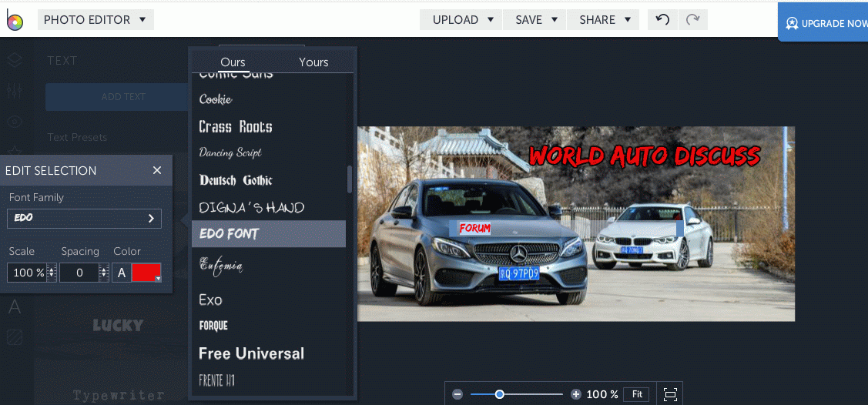Open the Text tool (A icon) in the sidebar
The image size is (868, 405).
coord(15,307)
